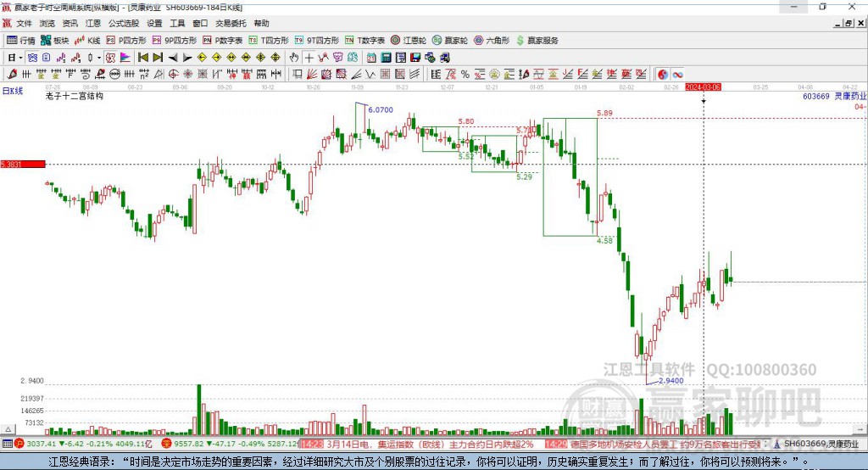Open the 工具 menu
The image size is (868, 470).
pyautogui.click(x=177, y=23)
